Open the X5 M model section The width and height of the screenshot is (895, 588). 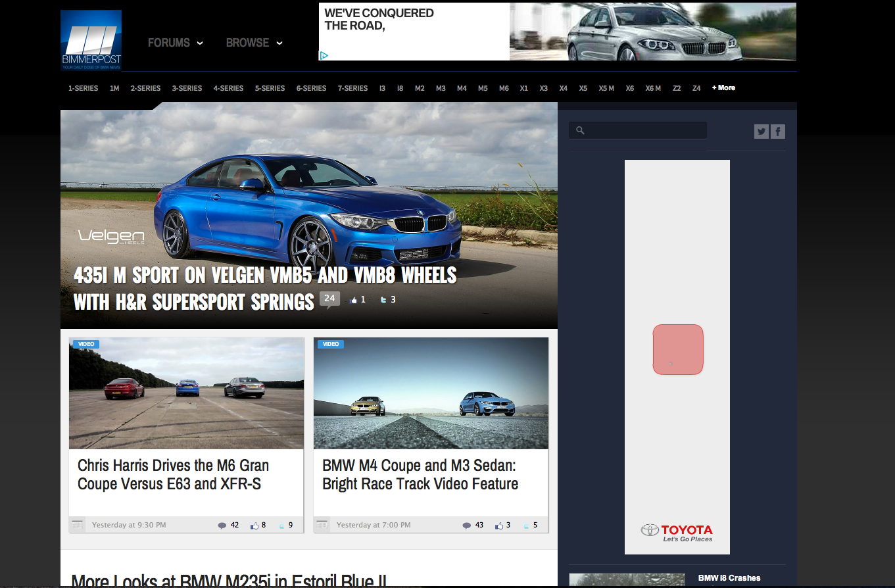click(606, 88)
